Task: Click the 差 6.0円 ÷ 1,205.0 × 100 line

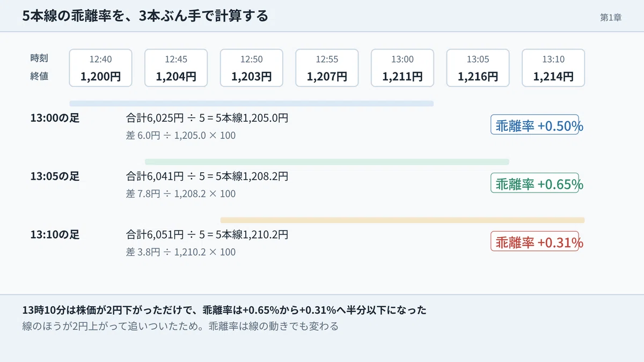Action: click(181, 136)
